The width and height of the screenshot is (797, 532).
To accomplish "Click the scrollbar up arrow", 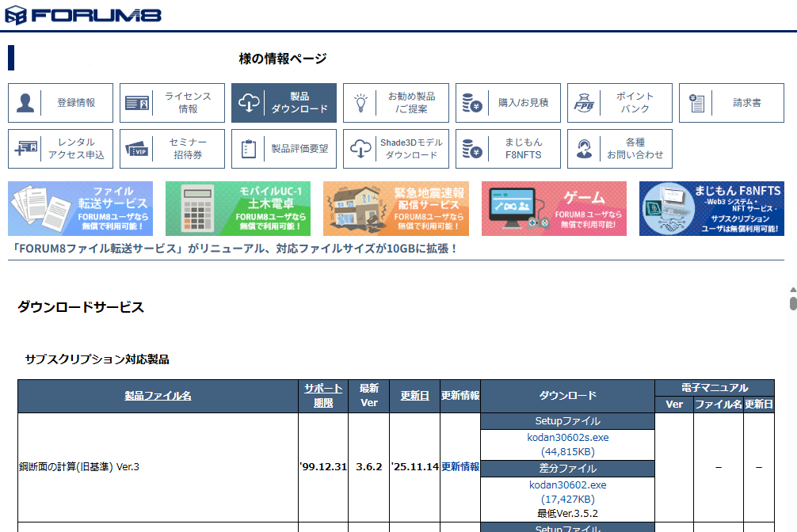I will click(x=792, y=291).
